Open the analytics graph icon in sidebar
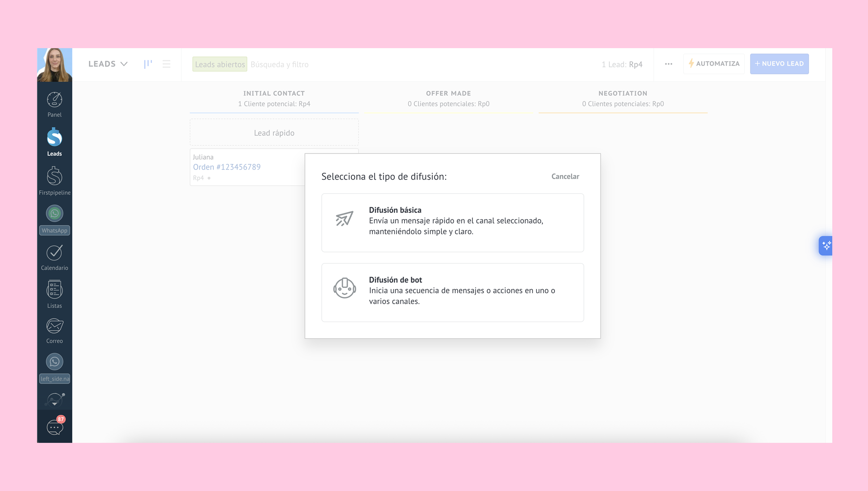868x491 pixels. point(55,399)
